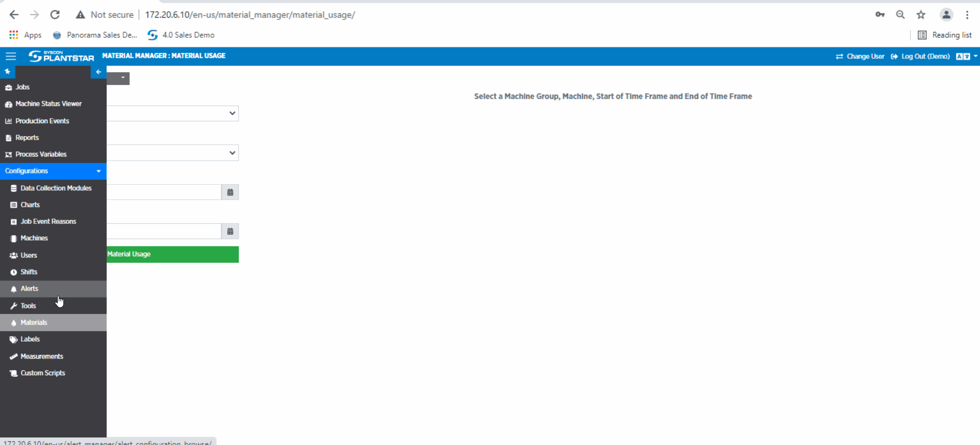Click Change User link
This screenshot has width=980, height=445.
pos(860,56)
